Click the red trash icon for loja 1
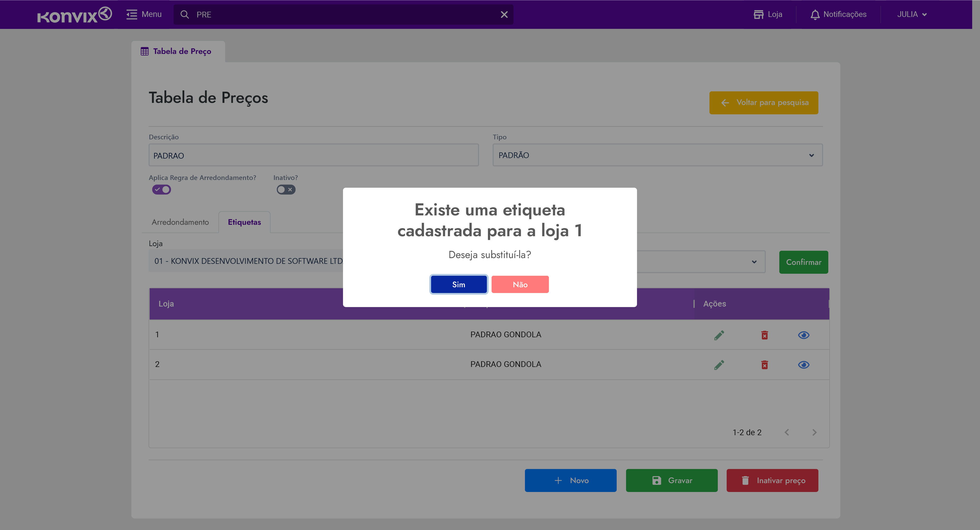980x530 pixels. (x=764, y=335)
